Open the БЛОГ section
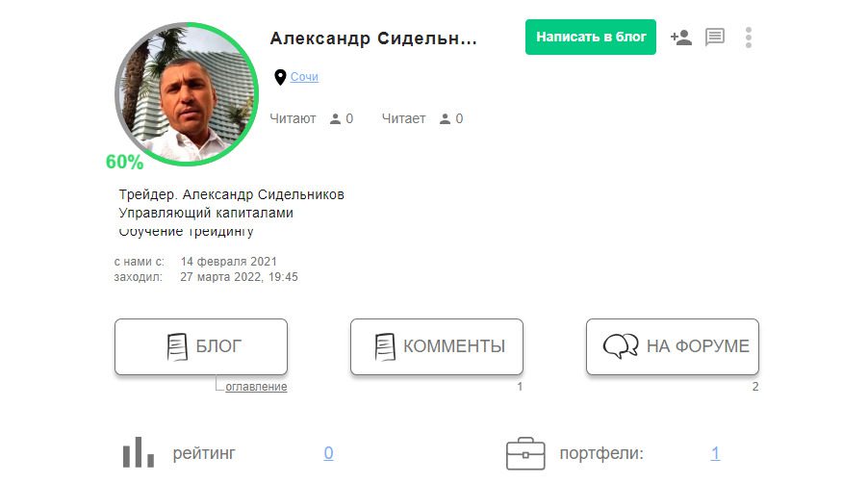This screenshot has width=868, height=483. tap(201, 346)
